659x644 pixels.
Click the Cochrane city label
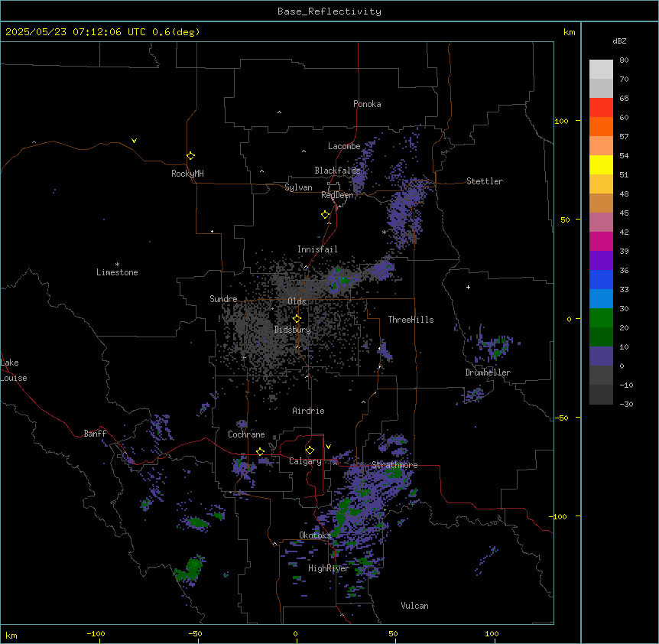246,434
